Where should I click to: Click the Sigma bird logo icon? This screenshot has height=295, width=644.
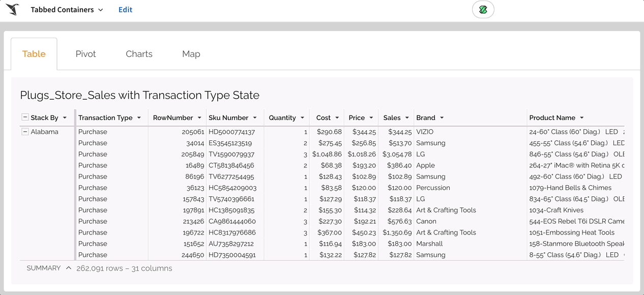coord(12,10)
